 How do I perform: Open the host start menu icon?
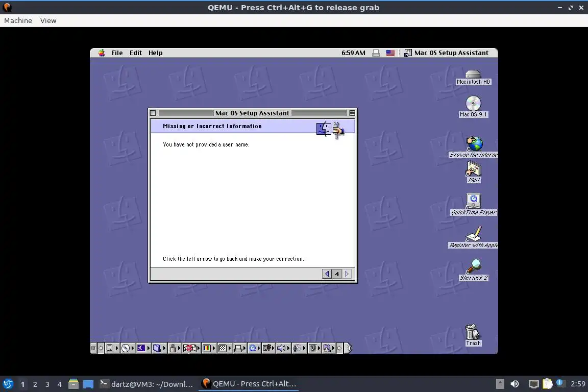pyautogui.click(x=8, y=384)
